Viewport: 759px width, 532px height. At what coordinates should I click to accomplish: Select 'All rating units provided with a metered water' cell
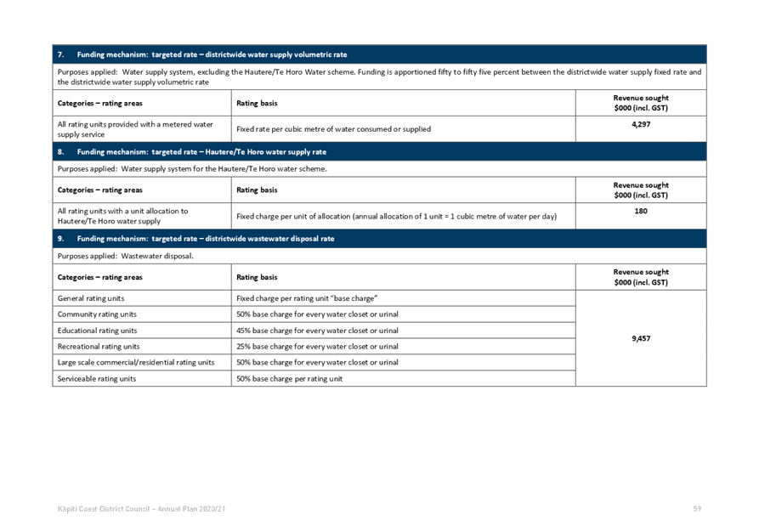point(142,129)
